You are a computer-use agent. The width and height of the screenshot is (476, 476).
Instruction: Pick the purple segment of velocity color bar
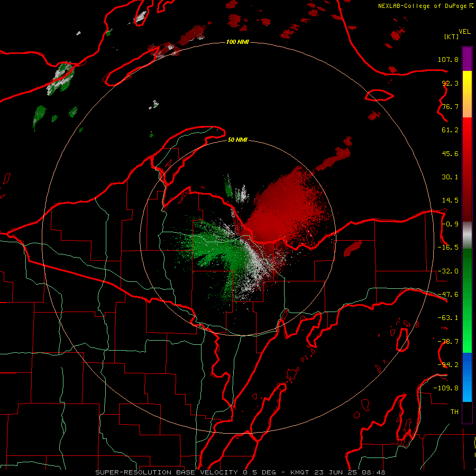coord(467,59)
